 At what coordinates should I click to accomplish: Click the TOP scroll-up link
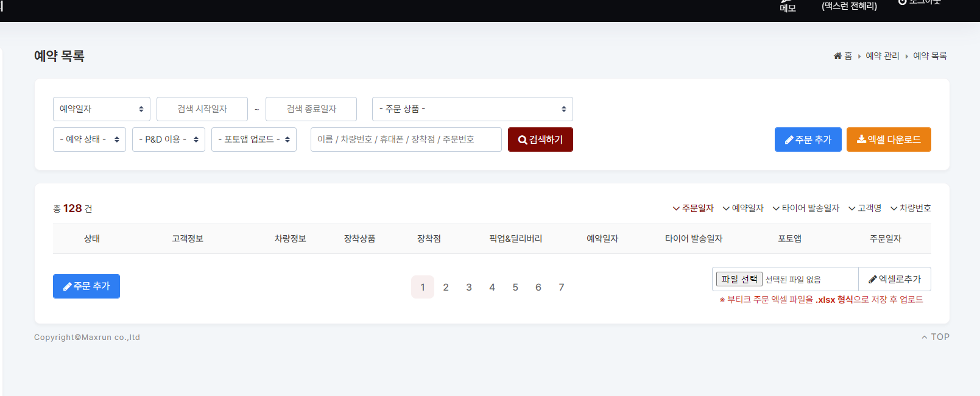936,337
